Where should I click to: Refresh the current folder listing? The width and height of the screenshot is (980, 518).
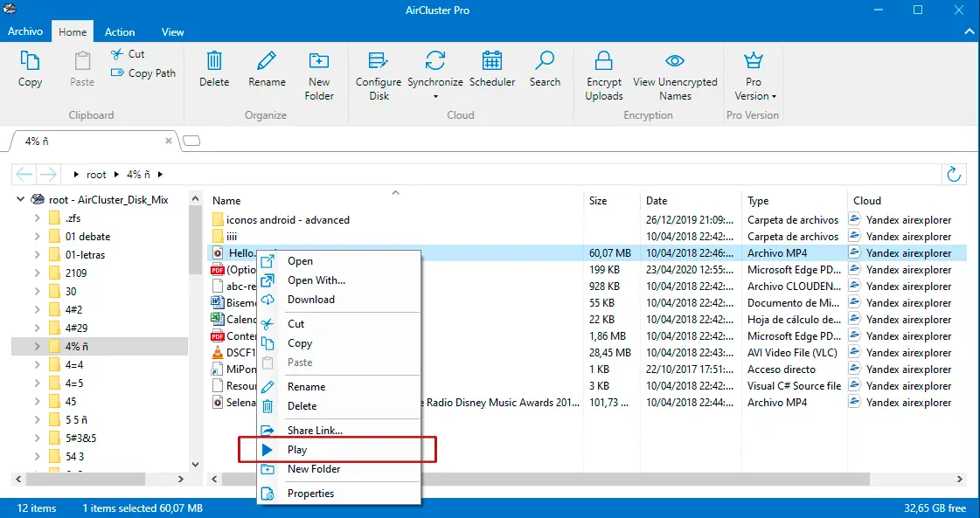click(x=954, y=175)
